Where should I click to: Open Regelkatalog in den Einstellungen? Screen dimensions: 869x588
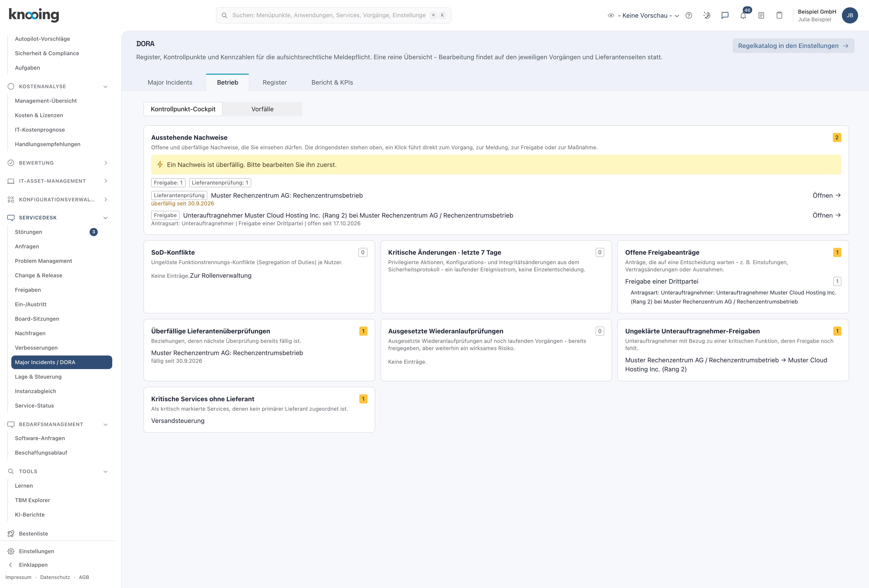793,46
